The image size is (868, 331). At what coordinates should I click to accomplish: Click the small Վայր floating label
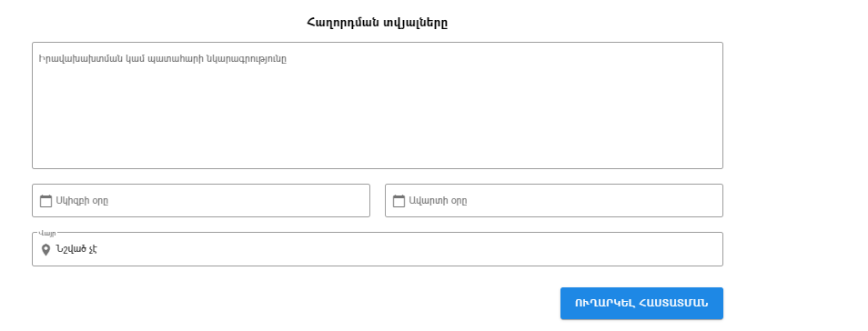[47, 233]
